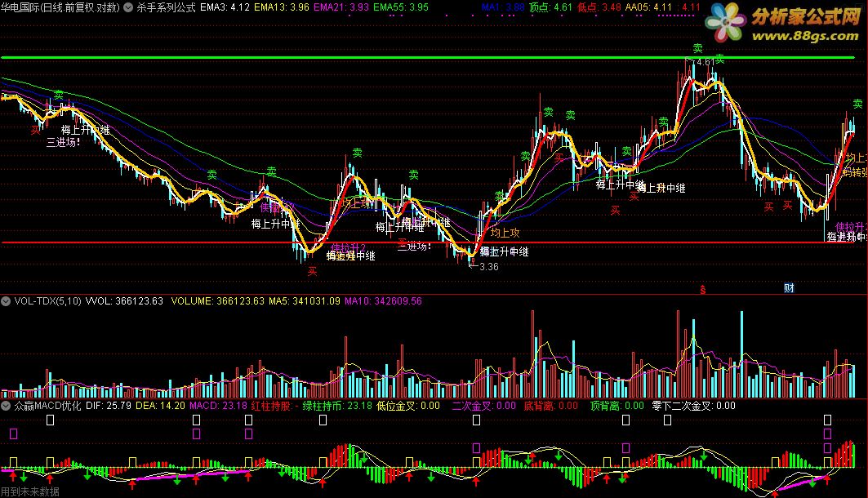Click the 顶背离: 0.00 readout
Viewport: 868px width, 498px height.
point(617,406)
